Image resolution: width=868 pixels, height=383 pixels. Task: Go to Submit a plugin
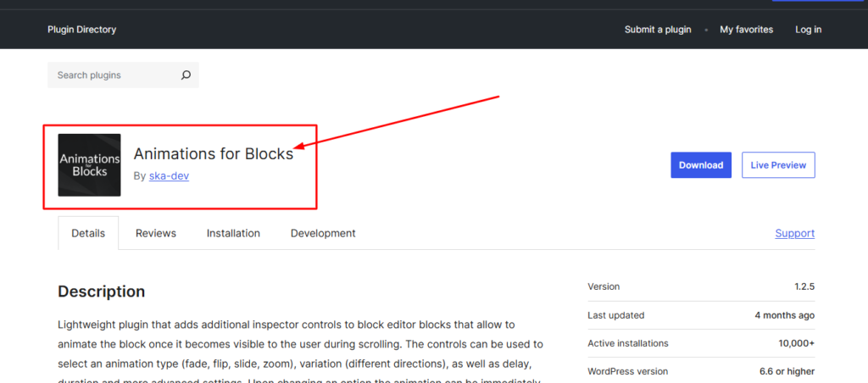(658, 30)
